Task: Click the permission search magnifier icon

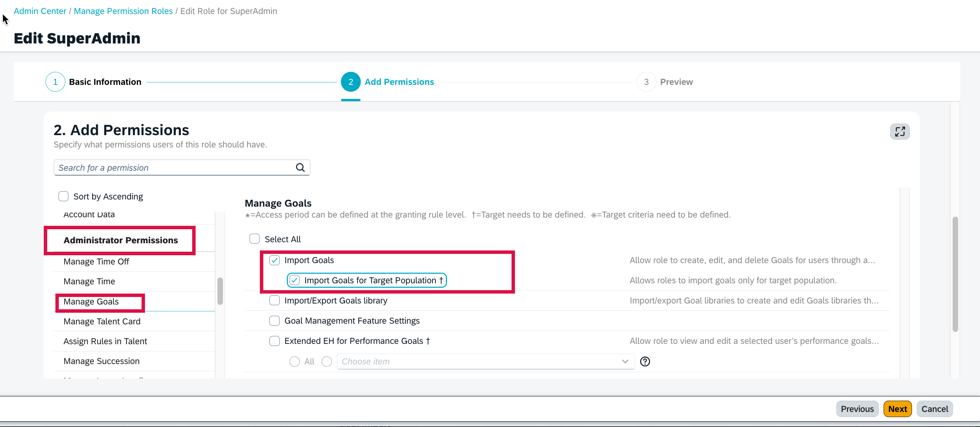Action: point(300,167)
